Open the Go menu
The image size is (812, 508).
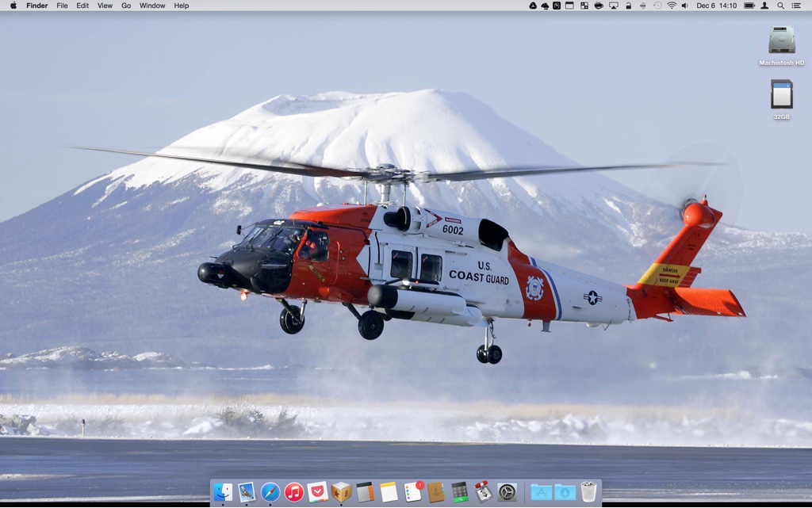(126, 6)
